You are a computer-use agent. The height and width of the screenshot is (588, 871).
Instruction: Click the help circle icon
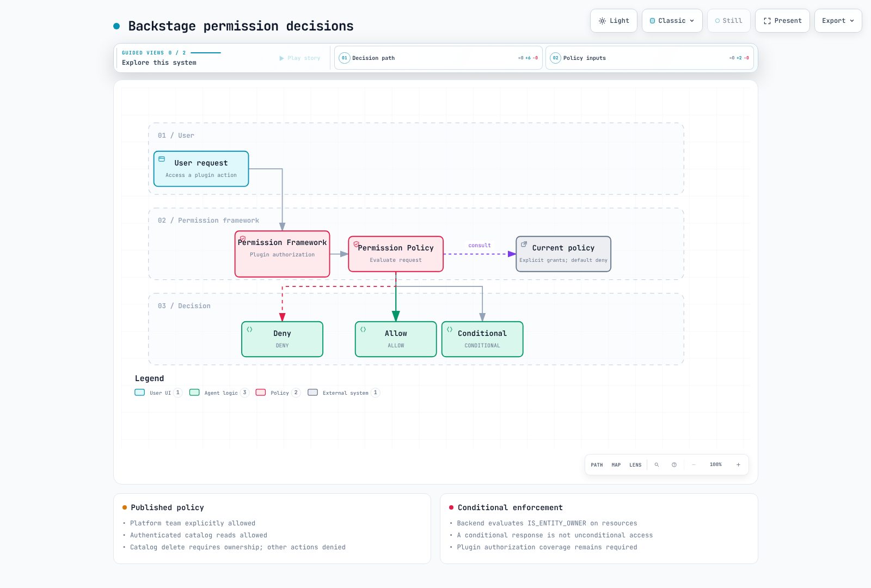(674, 465)
